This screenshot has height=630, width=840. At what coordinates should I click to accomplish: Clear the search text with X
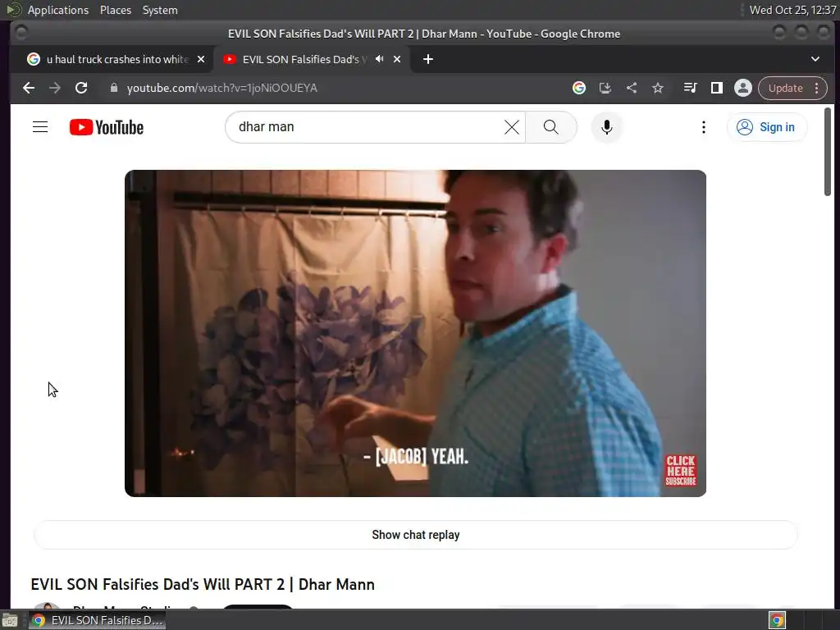(512, 127)
